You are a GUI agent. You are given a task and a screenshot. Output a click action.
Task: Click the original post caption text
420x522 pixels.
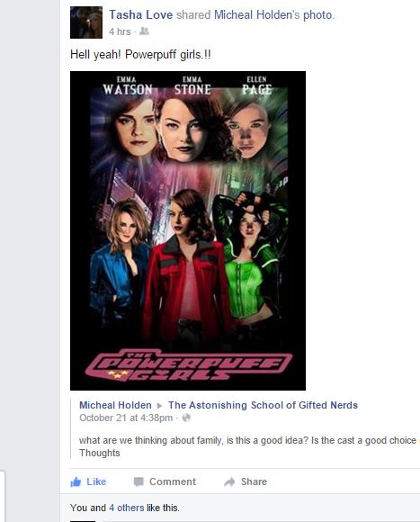click(247, 446)
